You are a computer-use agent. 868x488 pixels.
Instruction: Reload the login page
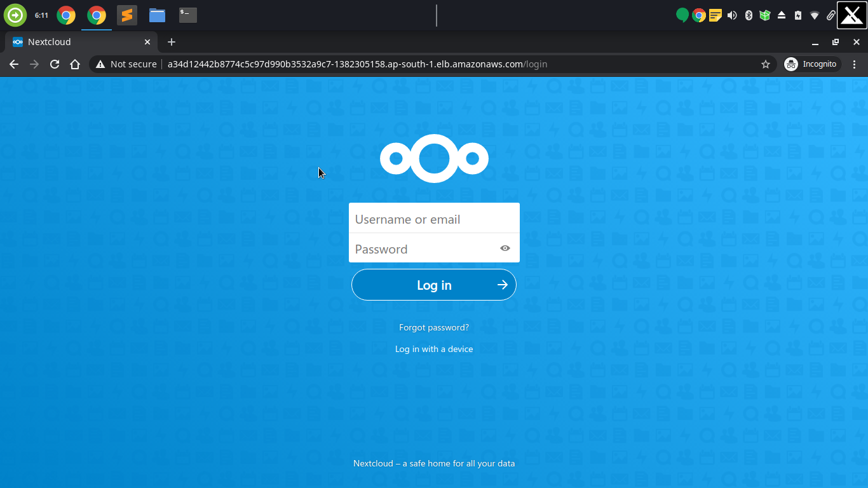55,64
